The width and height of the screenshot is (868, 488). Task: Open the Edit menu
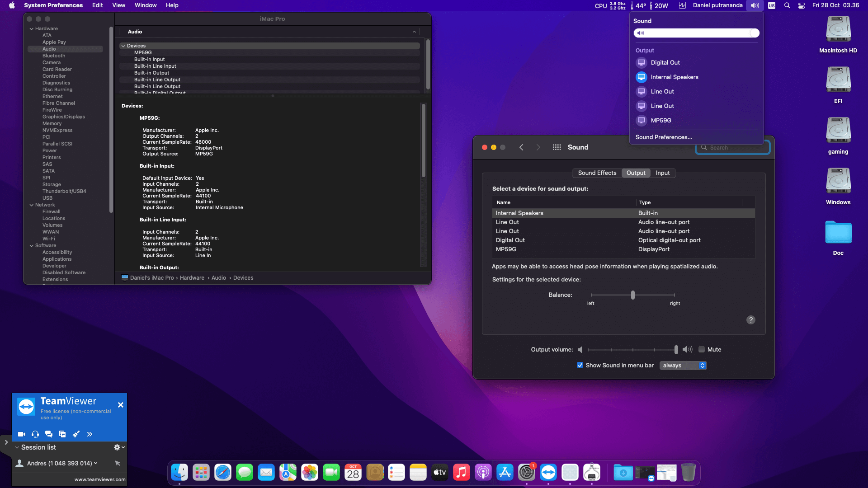pyautogui.click(x=97, y=5)
